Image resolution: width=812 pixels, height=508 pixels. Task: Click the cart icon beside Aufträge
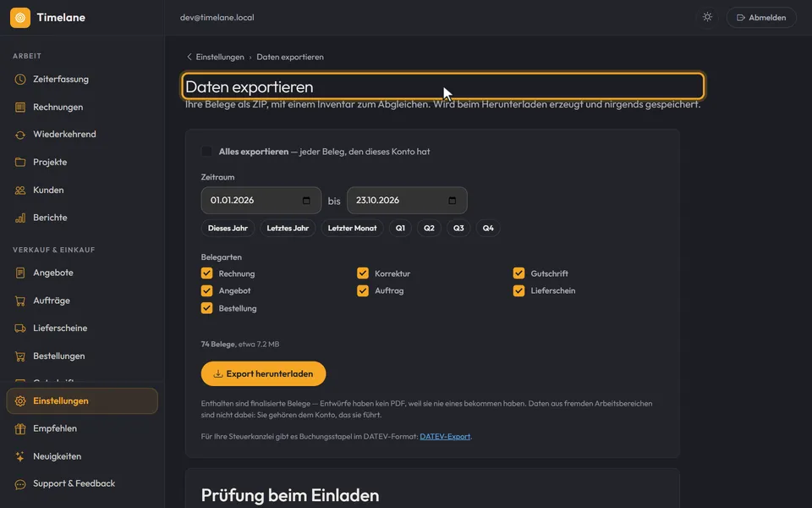pyautogui.click(x=20, y=301)
